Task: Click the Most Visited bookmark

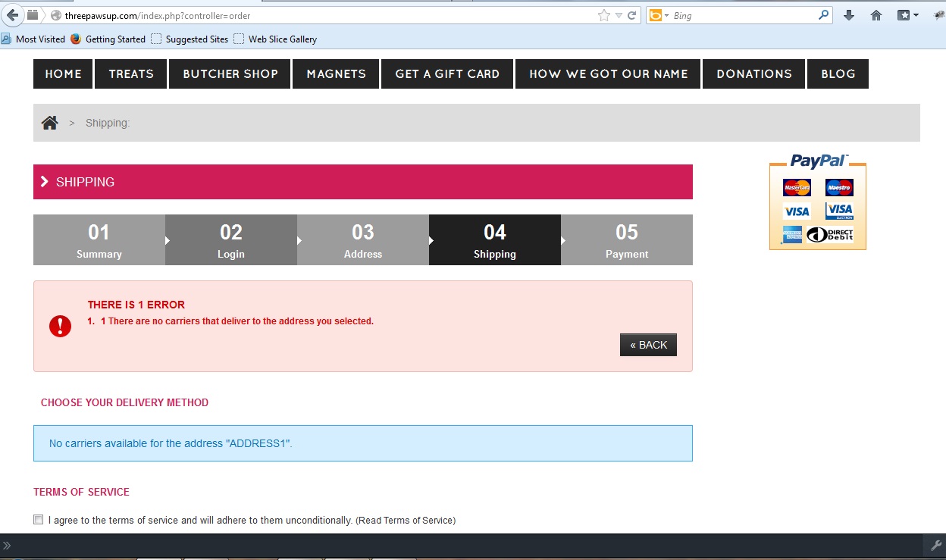Action: 33,39
